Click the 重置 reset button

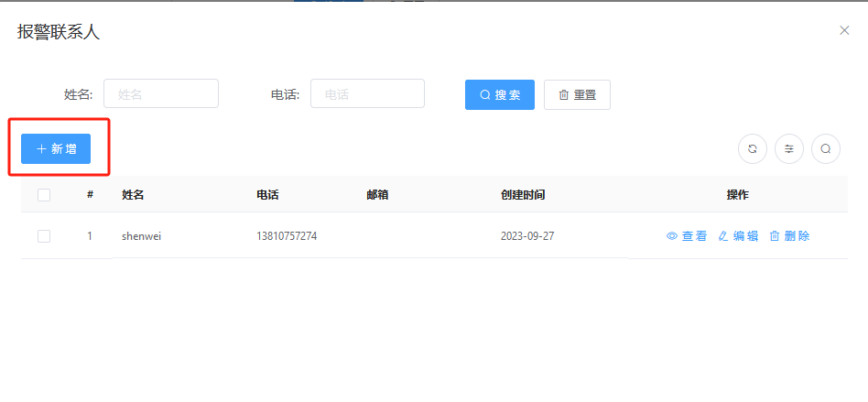(x=577, y=94)
